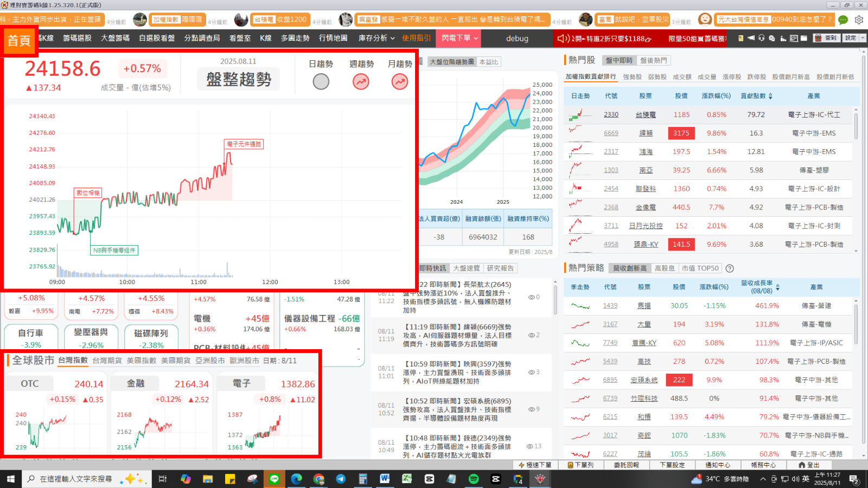Open the chat bubbles icon in toolbar

pos(773,38)
